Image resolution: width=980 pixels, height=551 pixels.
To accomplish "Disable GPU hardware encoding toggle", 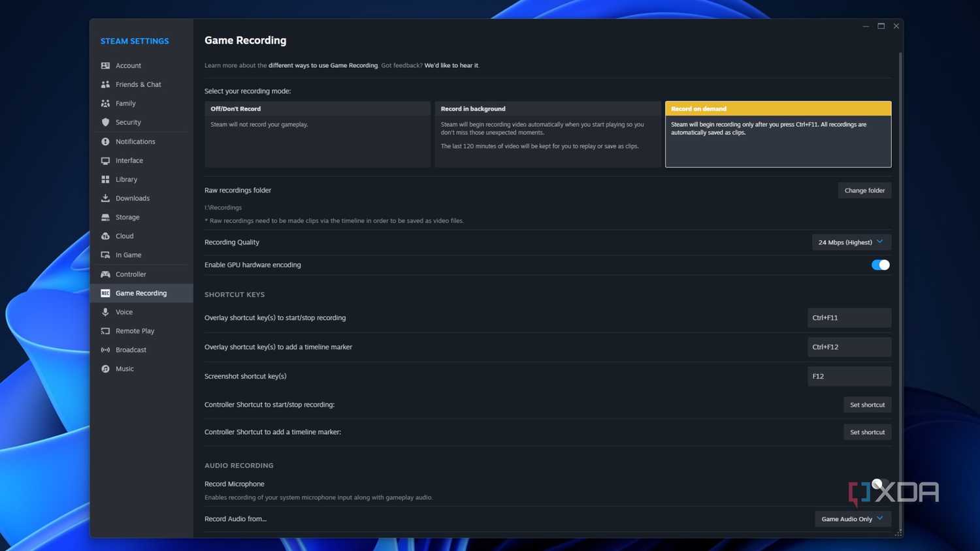I will (880, 265).
